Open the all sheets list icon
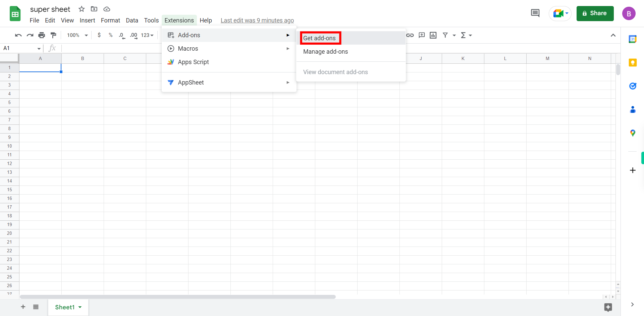 [36, 307]
